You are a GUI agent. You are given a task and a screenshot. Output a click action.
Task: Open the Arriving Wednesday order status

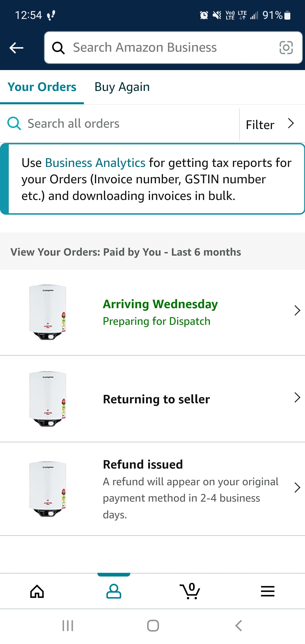(x=160, y=304)
